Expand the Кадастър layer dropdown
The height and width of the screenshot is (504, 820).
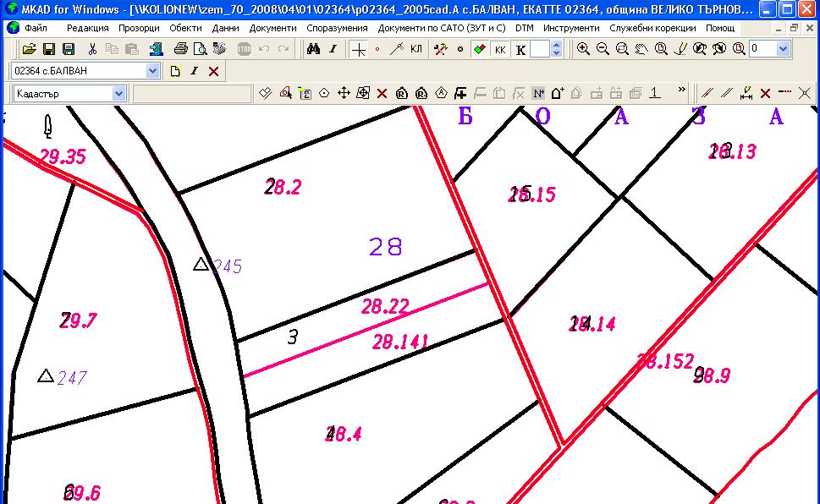tap(118, 93)
